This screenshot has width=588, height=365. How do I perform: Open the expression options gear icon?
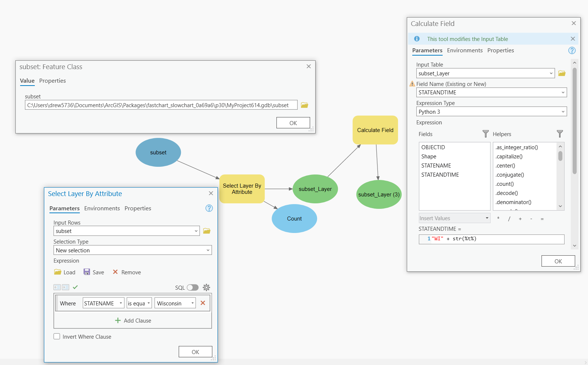click(x=206, y=287)
